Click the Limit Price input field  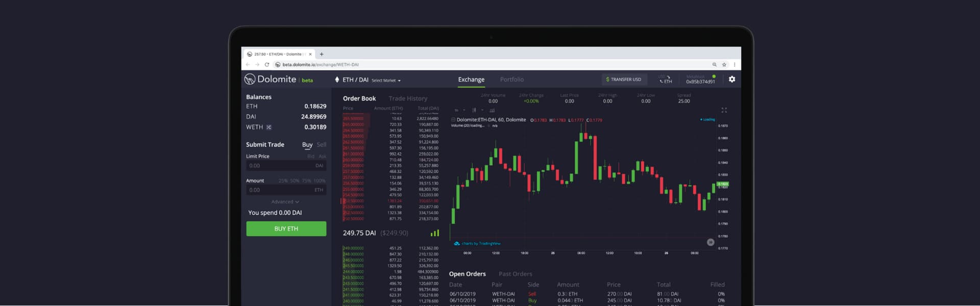pyautogui.click(x=281, y=166)
